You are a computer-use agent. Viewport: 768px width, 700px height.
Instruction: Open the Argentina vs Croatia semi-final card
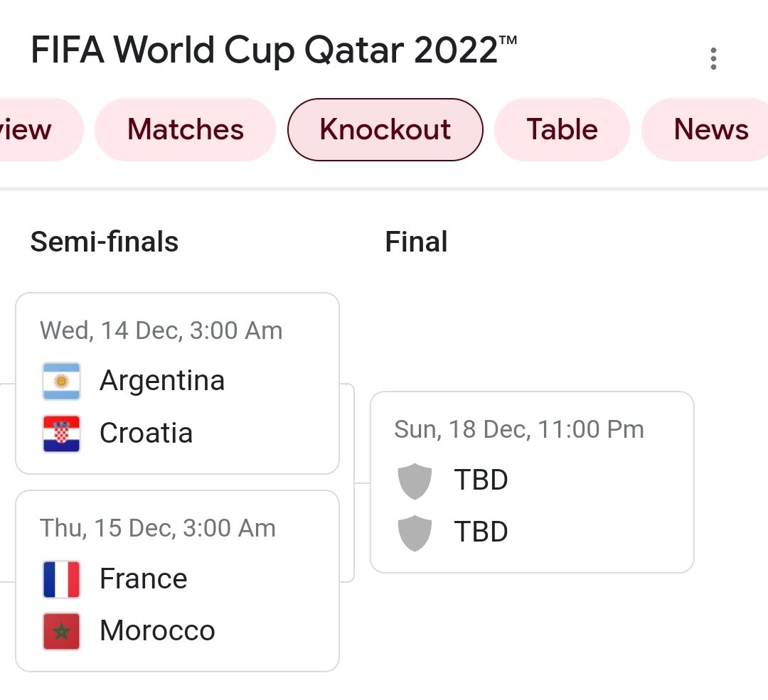177,383
